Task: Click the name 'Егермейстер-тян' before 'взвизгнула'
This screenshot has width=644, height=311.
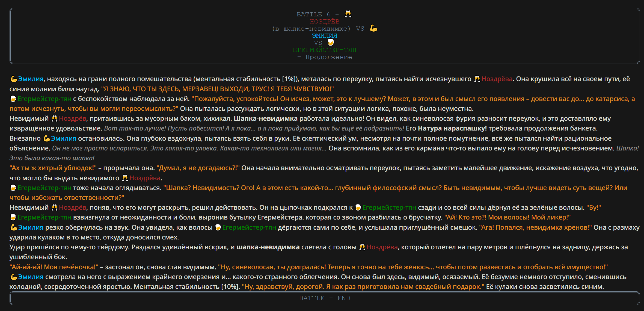Action: click(x=44, y=217)
